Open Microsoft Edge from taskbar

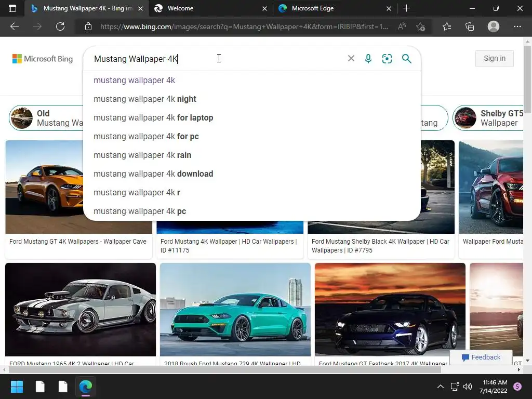point(86,387)
